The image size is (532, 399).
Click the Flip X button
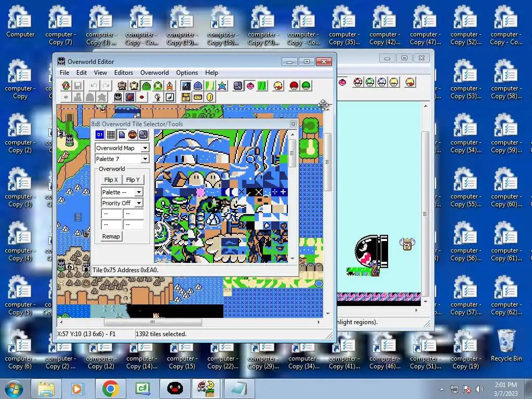(x=111, y=180)
